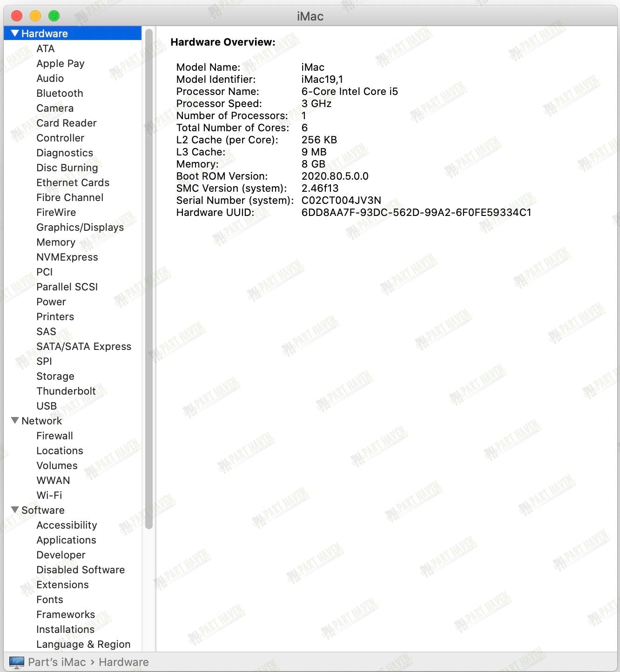Click Boot ROM version 2020.80.5.0.0
The width and height of the screenshot is (620, 672).
335,176
